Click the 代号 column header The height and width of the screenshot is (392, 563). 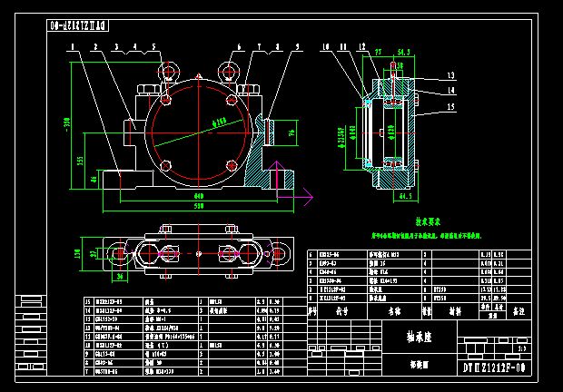[x=341, y=311]
